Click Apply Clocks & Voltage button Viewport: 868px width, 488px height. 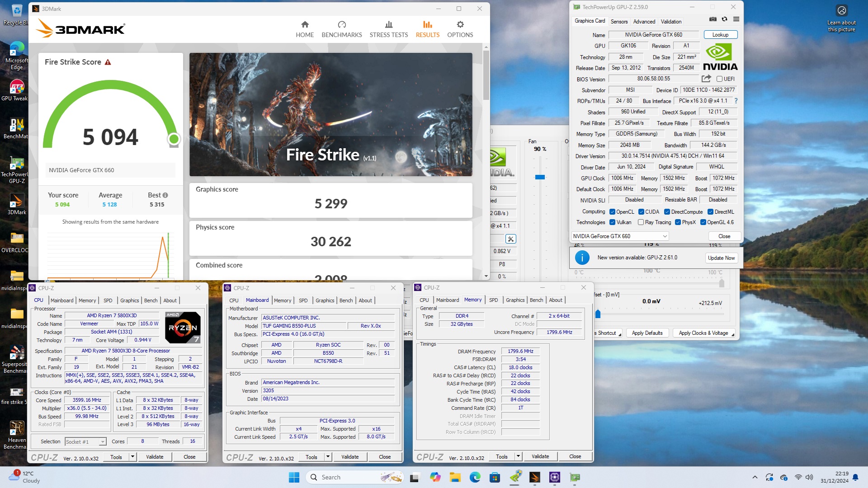click(x=703, y=333)
